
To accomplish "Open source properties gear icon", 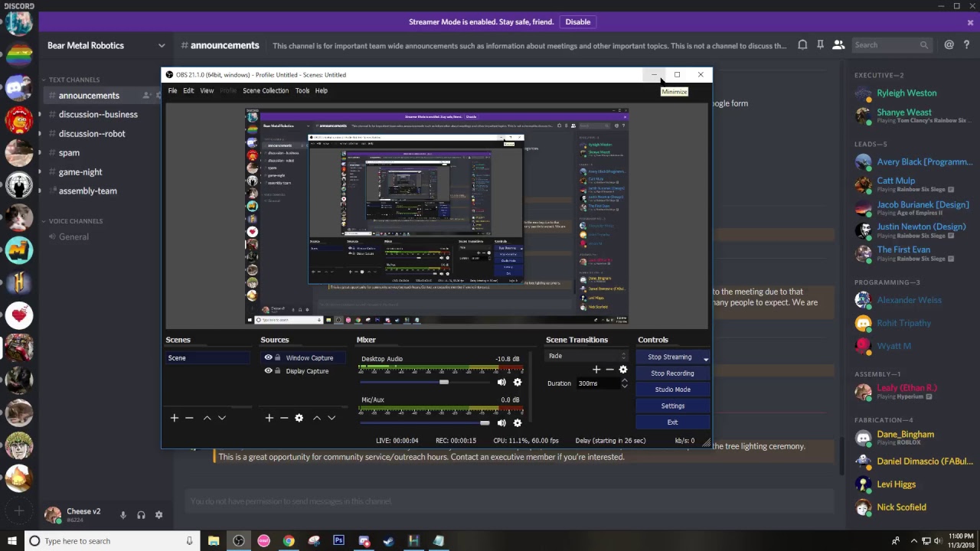I will (x=299, y=418).
